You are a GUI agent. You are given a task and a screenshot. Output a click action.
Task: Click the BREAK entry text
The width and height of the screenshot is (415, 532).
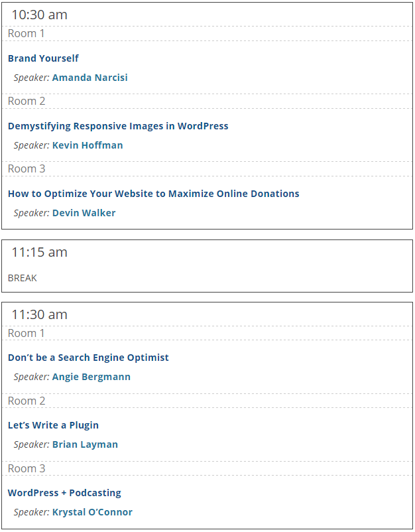[23, 278]
